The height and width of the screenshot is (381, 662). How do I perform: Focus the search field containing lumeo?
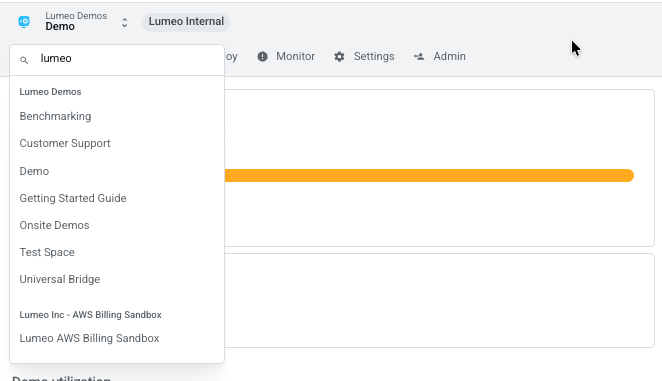coord(117,59)
